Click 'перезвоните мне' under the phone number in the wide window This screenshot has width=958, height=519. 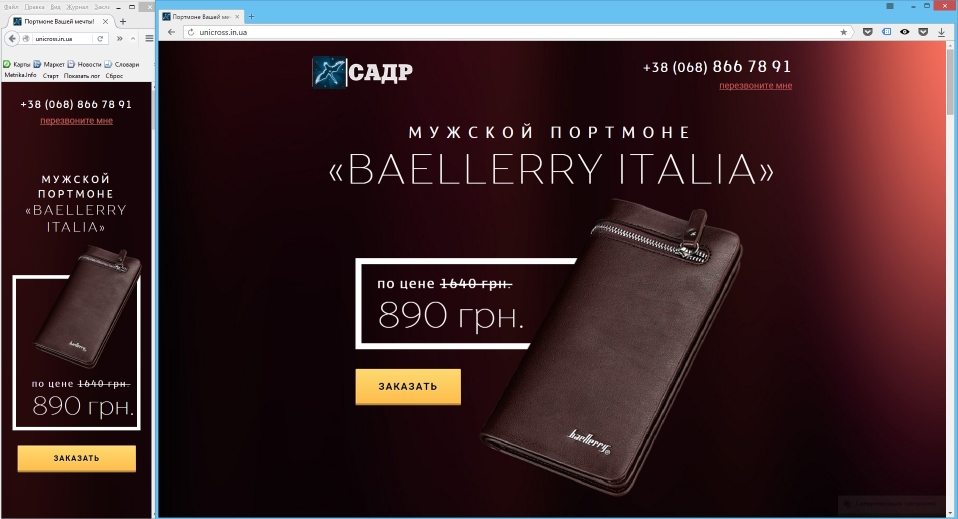tap(755, 86)
